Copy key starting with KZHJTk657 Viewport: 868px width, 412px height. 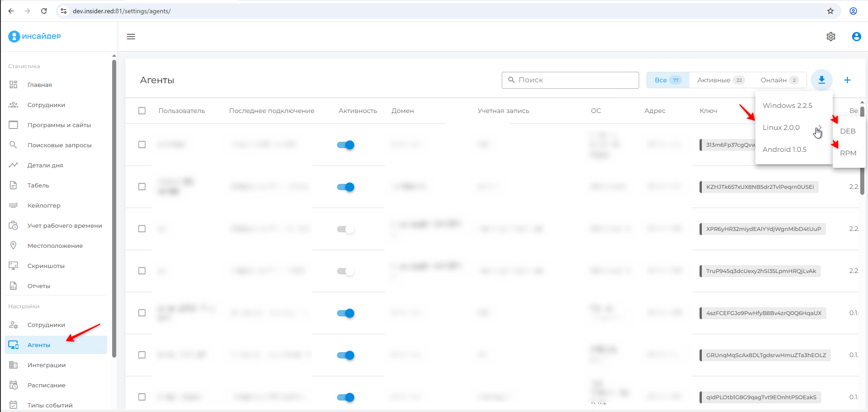coord(759,187)
